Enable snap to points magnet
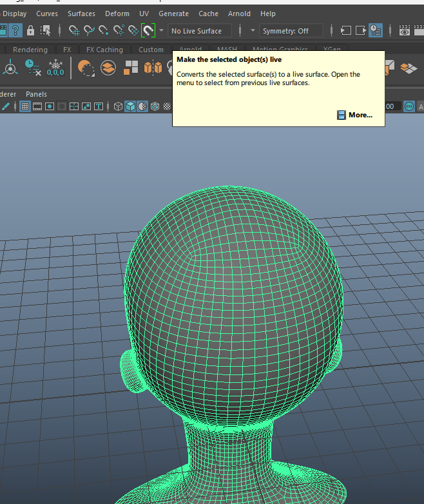Screen dimensions: 424x504 104,30
